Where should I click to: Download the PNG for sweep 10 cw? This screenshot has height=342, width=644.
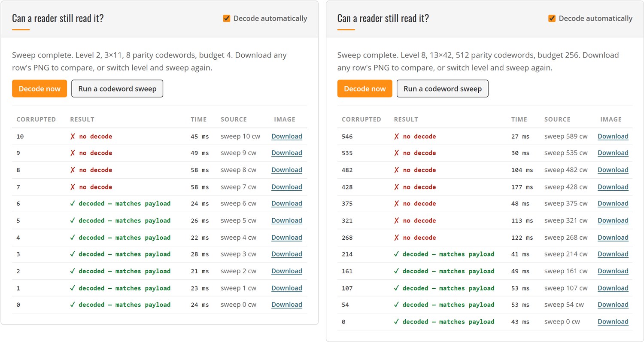click(287, 136)
